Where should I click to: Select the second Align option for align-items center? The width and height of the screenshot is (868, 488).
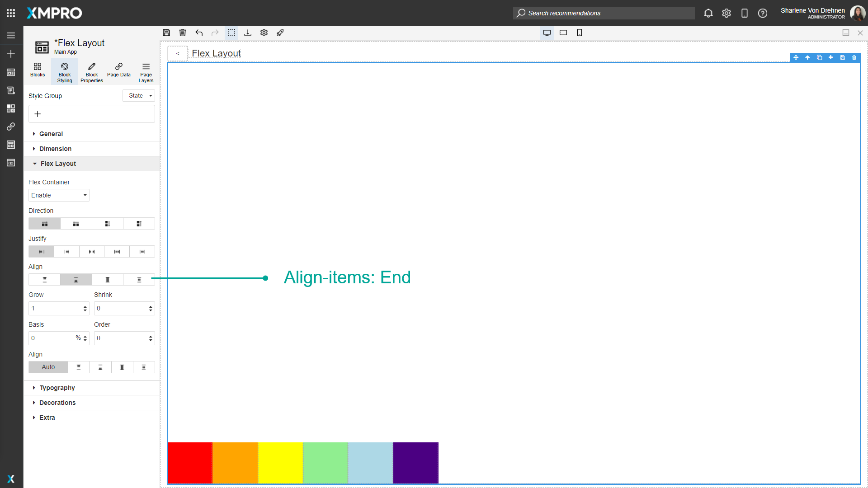75,279
